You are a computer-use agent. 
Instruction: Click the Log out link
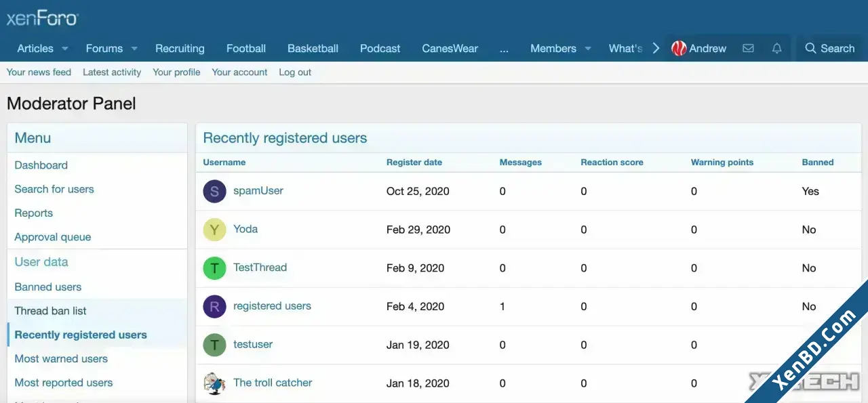(x=295, y=72)
